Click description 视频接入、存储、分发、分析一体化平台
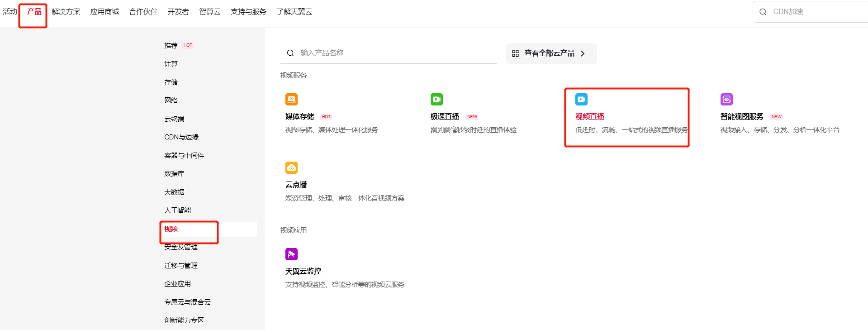Screen dimensions: 868x330 point(780,130)
